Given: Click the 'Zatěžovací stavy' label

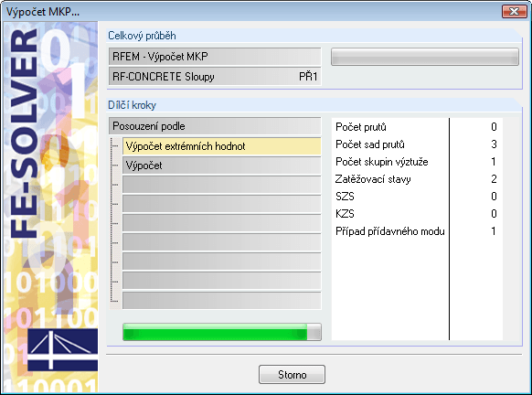Looking at the screenshot, I should pos(373,179).
